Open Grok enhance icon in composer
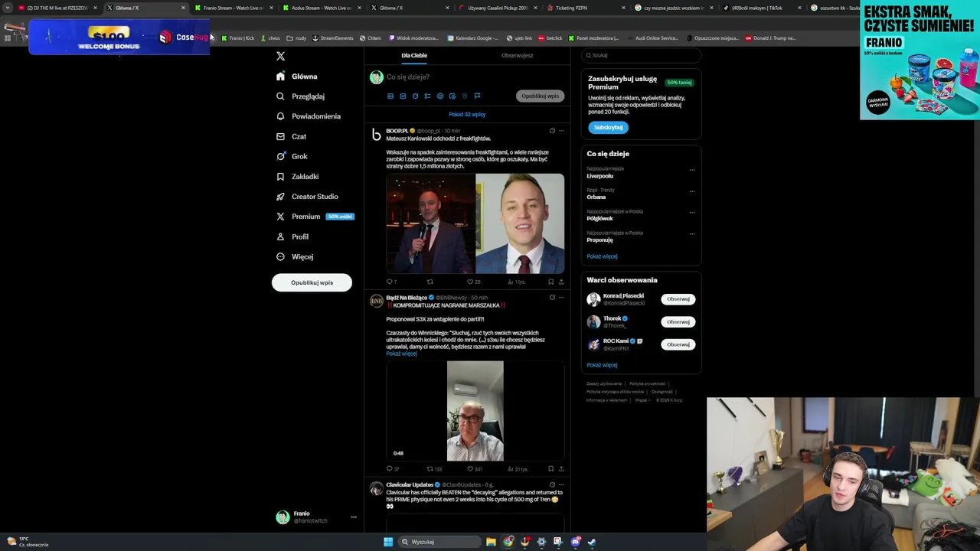Viewport: 980px width, 551px height. (x=415, y=96)
